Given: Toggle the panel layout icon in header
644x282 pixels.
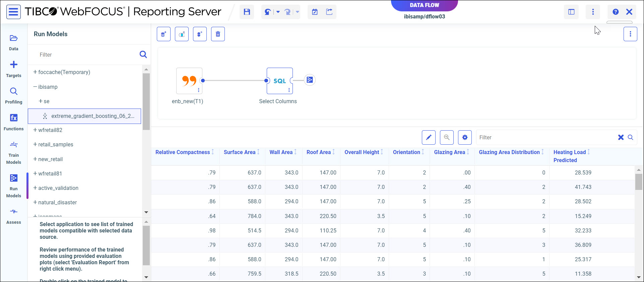Looking at the screenshot, I should pyautogui.click(x=571, y=12).
